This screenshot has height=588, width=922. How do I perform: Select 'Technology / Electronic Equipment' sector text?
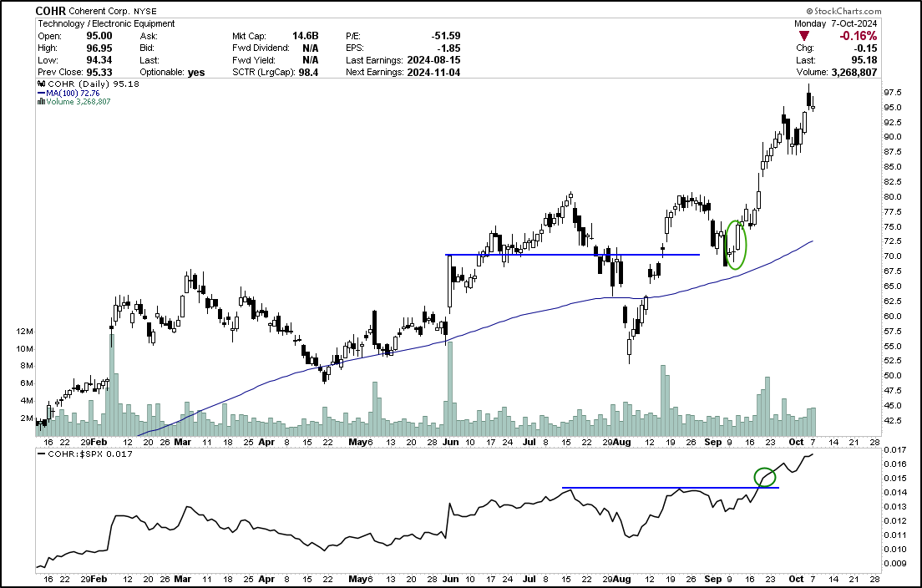point(106,23)
